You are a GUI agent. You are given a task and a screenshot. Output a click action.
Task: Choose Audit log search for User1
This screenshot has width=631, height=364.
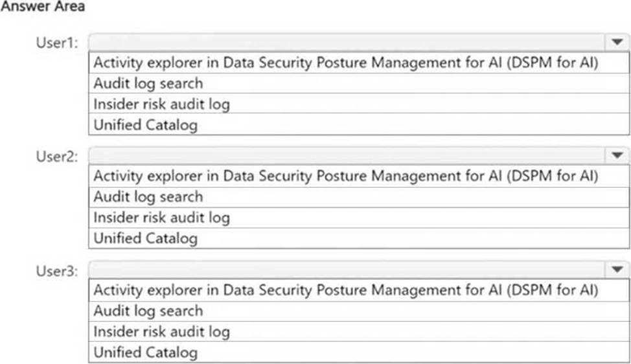click(148, 84)
